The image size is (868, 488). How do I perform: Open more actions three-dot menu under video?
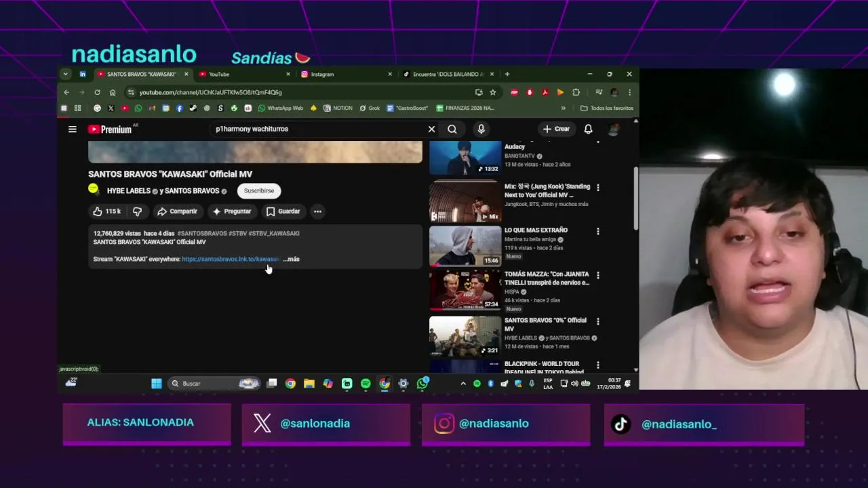pyautogui.click(x=317, y=211)
